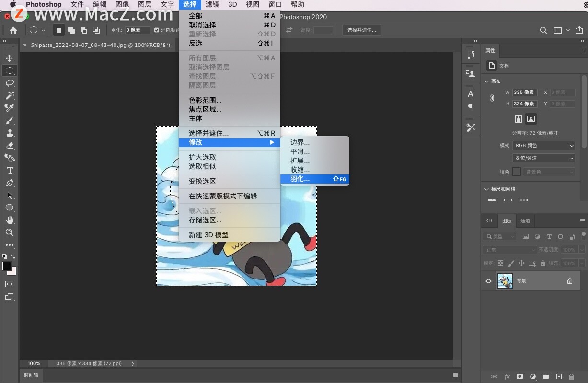Image resolution: width=588 pixels, height=383 pixels.
Task: Click the 选择并遮住... button in options bar
Action: coord(362,30)
